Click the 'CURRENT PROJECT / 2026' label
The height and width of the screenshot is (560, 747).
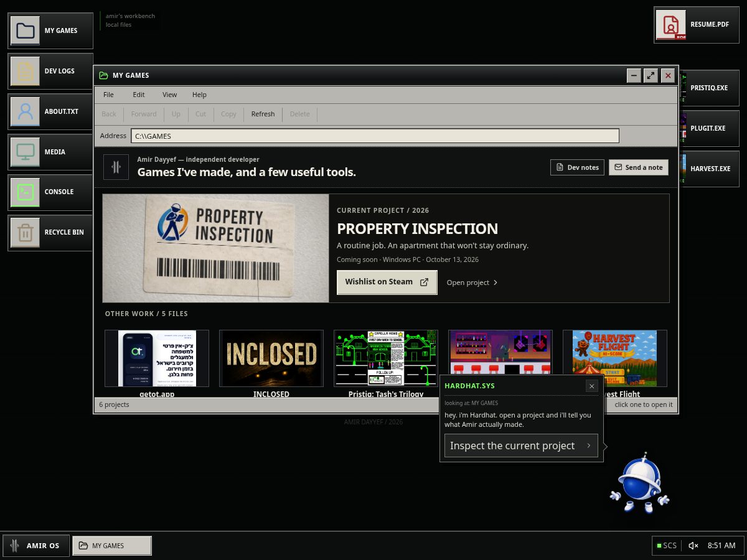point(383,210)
